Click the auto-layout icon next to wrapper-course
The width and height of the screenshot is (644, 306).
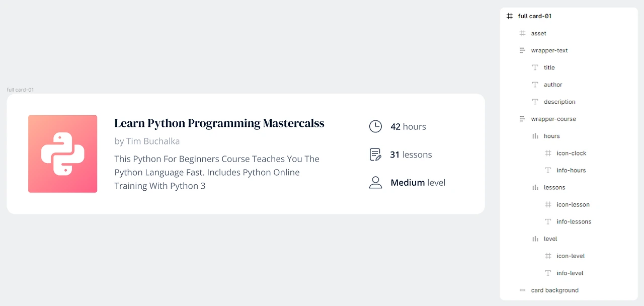coord(522,119)
